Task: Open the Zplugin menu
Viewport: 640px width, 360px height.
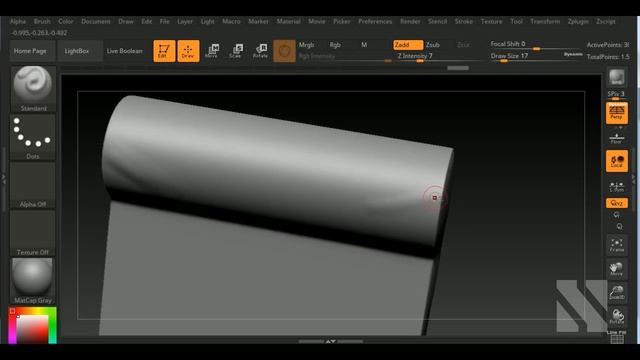Action: [x=578, y=21]
